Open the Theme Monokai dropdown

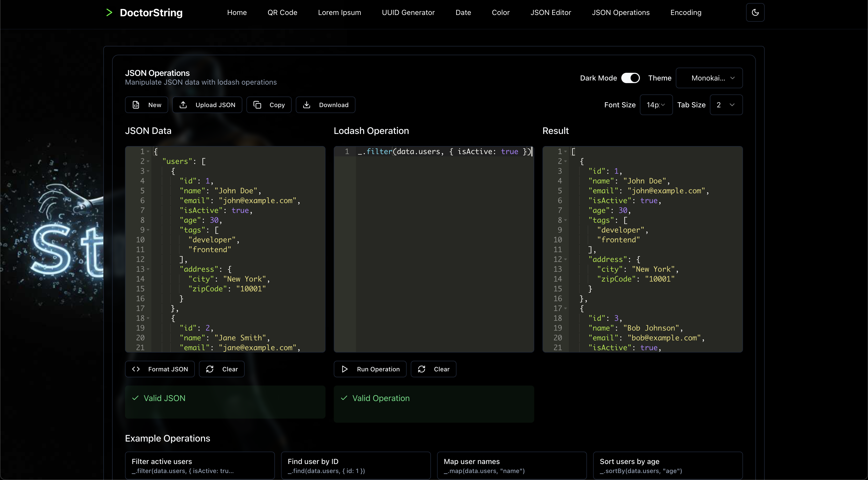coord(709,78)
